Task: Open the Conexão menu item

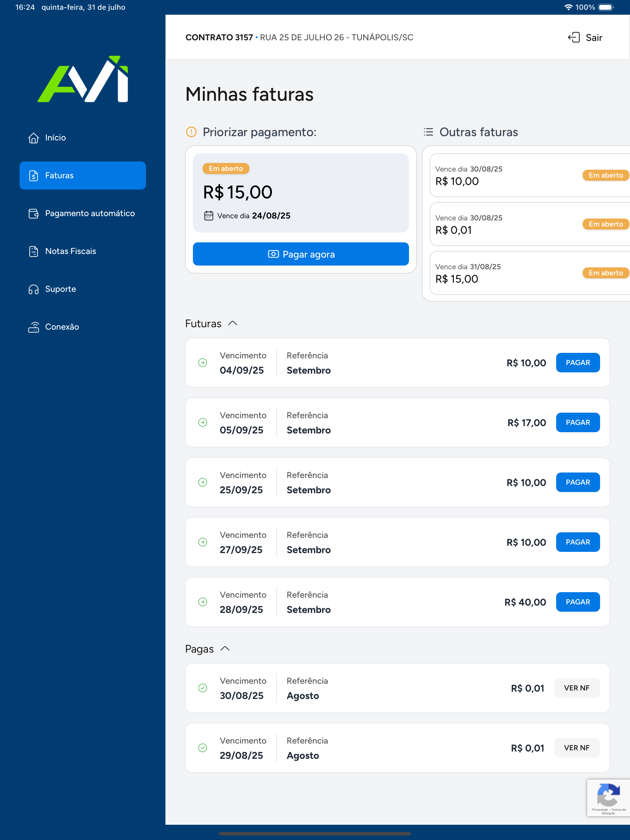Action: pyautogui.click(x=83, y=327)
